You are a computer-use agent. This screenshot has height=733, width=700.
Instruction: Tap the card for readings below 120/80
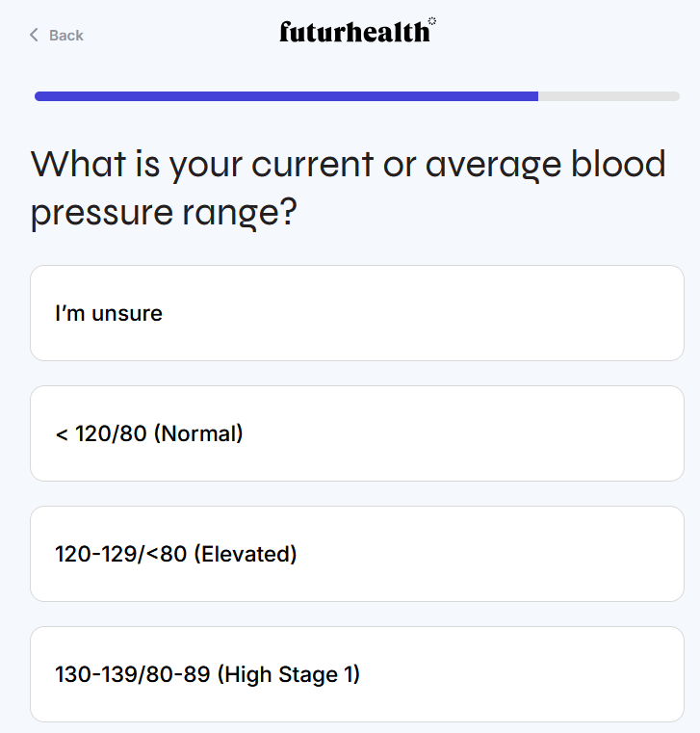click(357, 433)
